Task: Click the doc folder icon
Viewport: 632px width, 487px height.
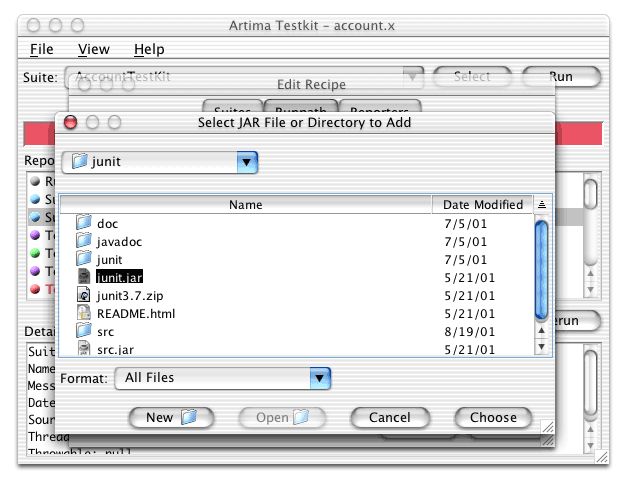Action: pyautogui.click(x=84, y=222)
